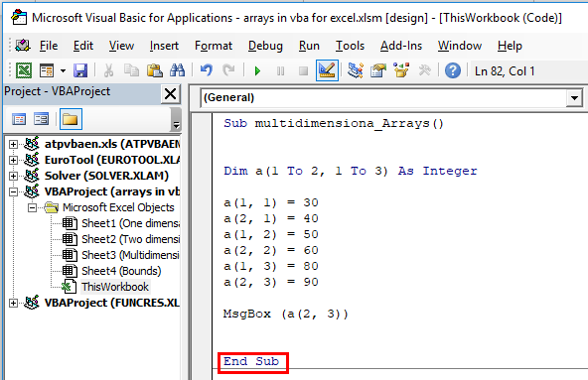Viewport: 588px width, 380px height.
Task: Select the Microsoft Excel Objects folder label
Action: [118, 207]
